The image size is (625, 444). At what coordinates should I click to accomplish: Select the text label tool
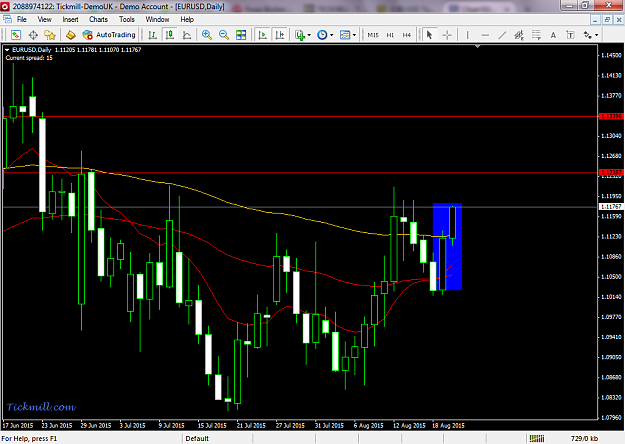click(570, 35)
